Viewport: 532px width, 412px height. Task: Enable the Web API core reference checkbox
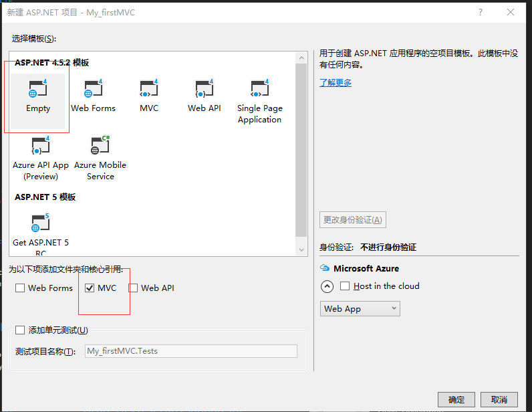tap(133, 288)
